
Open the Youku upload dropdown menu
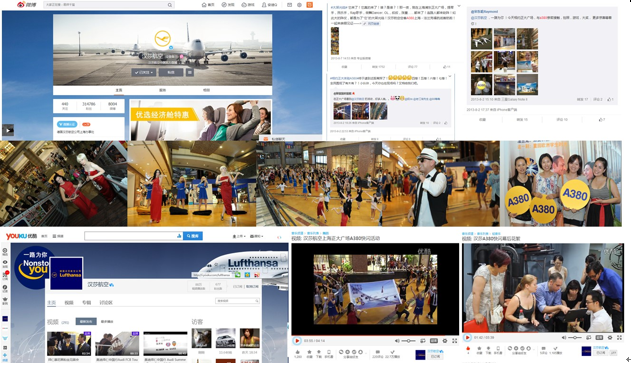click(x=239, y=236)
